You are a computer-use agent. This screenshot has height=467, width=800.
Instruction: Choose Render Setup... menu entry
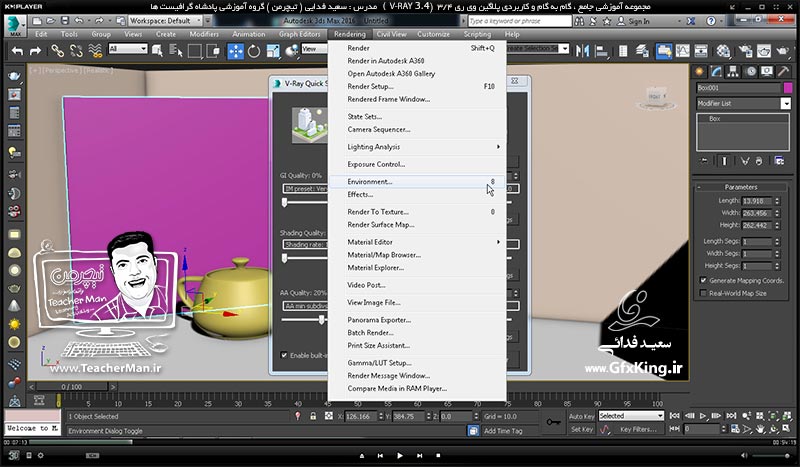coord(417,86)
